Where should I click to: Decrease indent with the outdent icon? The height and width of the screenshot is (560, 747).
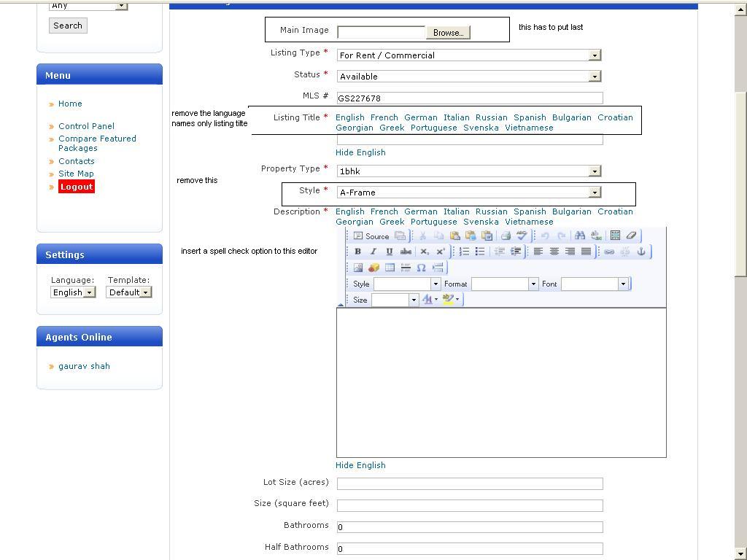pos(499,252)
